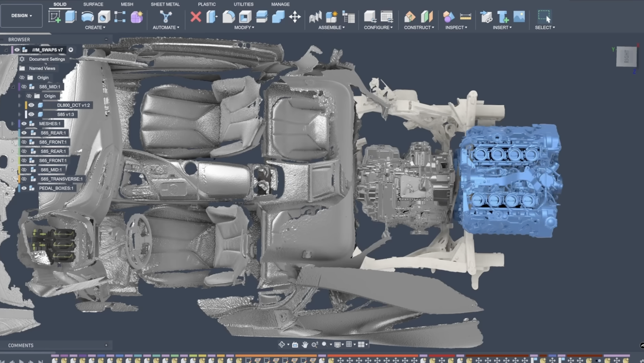
Task: Open the DESIGN workspace dropdown
Action: pos(21,15)
